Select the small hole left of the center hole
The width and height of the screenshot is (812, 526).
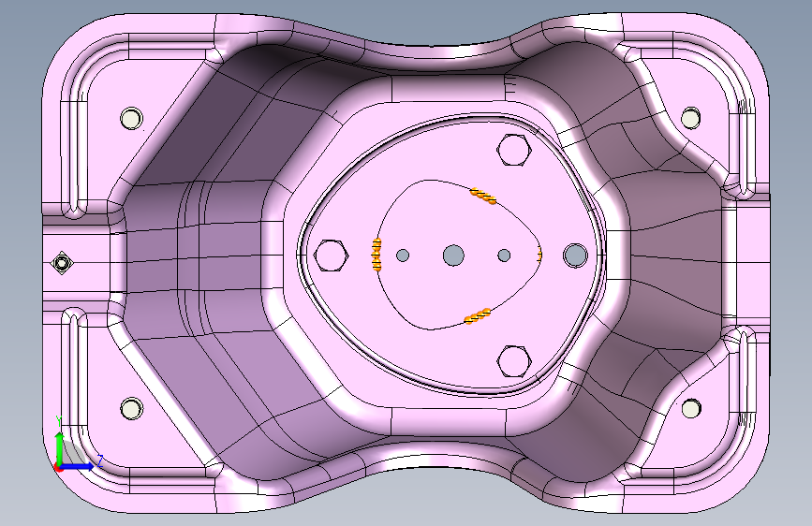pyautogui.click(x=403, y=256)
